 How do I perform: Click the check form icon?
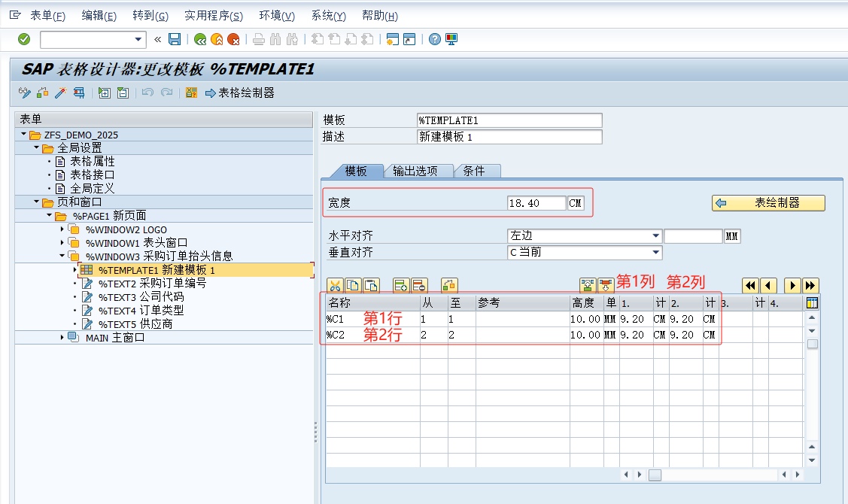point(43,93)
